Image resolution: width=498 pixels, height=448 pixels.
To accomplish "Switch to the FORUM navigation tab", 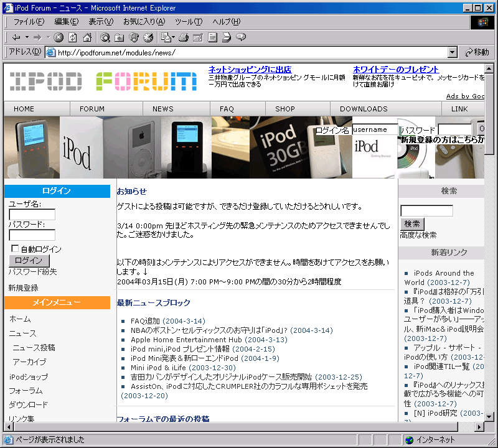I will tap(92, 109).
